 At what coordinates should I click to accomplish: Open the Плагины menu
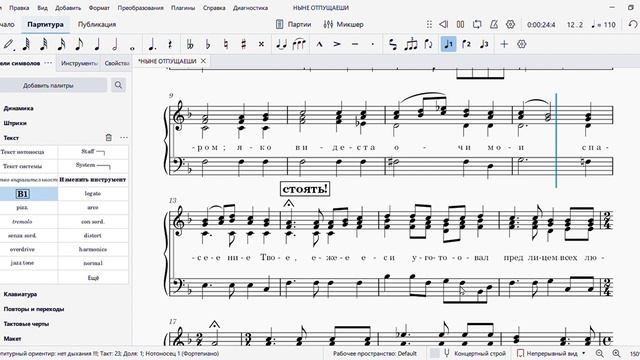coord(183,8)
